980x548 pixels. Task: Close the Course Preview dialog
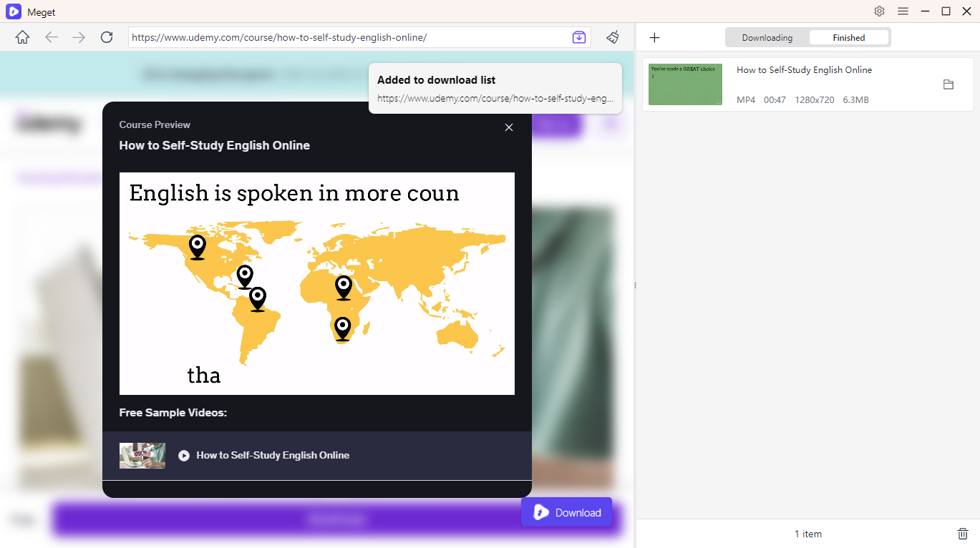tap(509, 127)
